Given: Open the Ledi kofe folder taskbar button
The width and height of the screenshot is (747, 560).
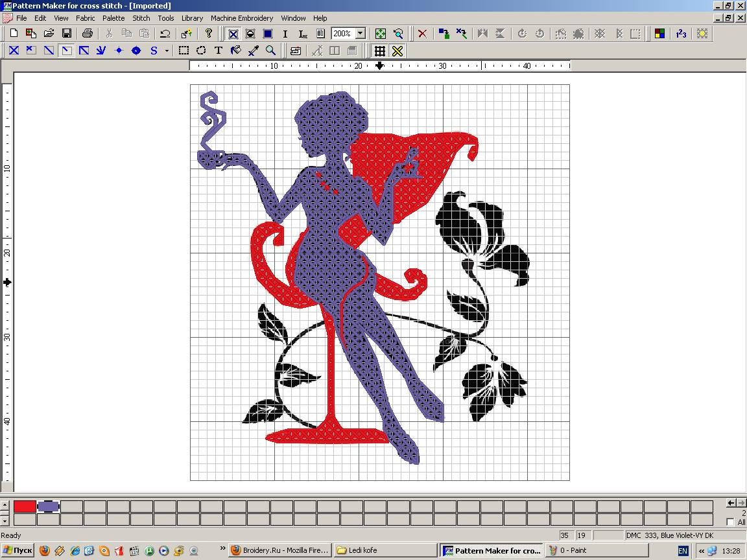Looking at the screenshot, I should coord(385,550).
